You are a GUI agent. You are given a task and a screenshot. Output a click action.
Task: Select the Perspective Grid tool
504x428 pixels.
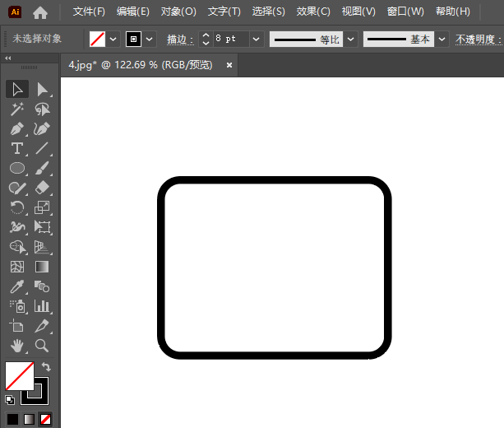(42, 247)
